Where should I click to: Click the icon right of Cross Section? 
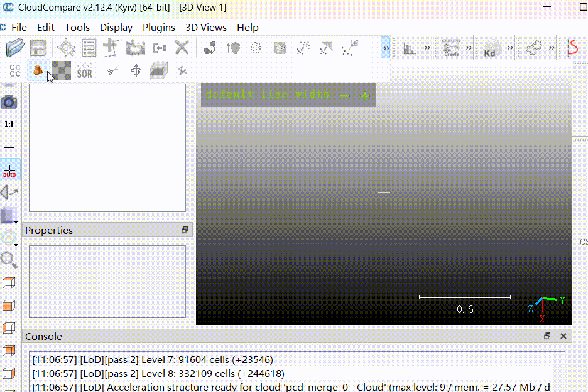(x=182, y=70)
